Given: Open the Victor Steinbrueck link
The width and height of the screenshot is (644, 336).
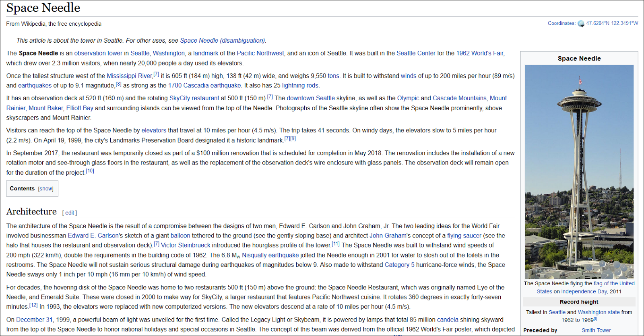Looking at the screenshot, I should pos(186,245).
